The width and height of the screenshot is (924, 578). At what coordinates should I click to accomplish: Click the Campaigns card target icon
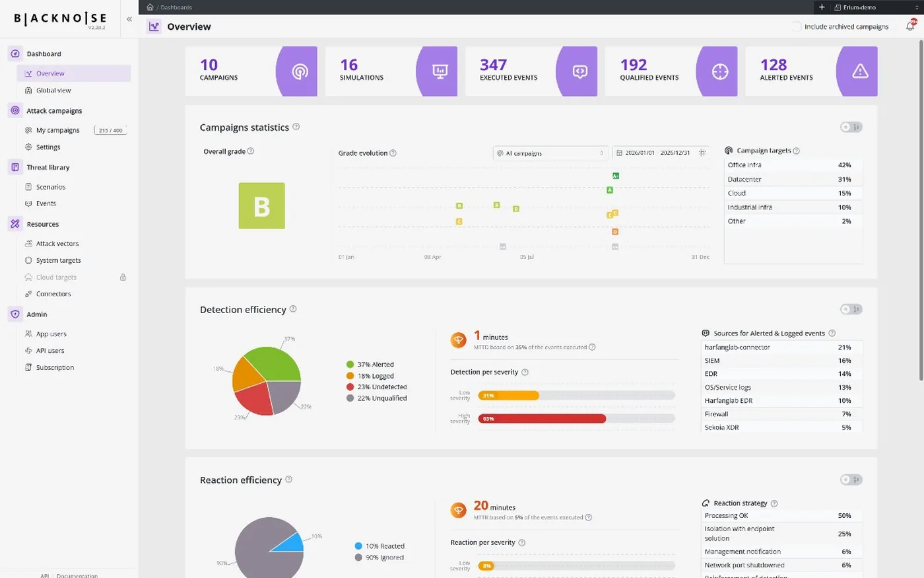(300, 71)
